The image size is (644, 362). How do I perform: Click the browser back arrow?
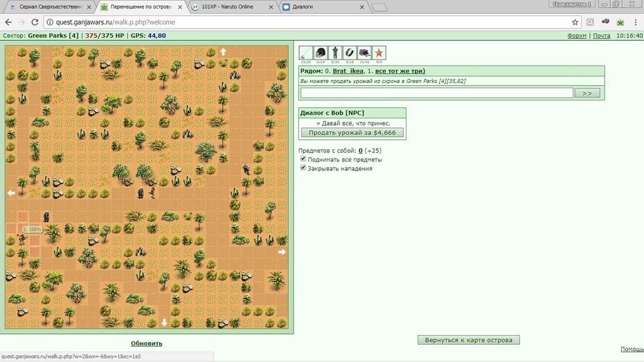point(8,22)
